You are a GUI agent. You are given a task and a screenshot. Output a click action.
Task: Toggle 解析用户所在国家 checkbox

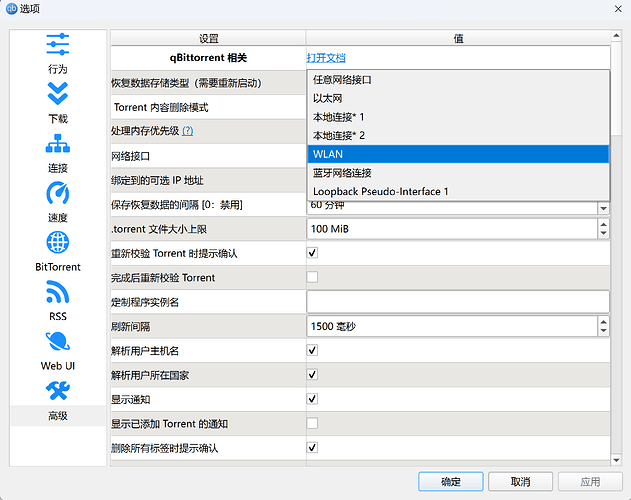312,374
